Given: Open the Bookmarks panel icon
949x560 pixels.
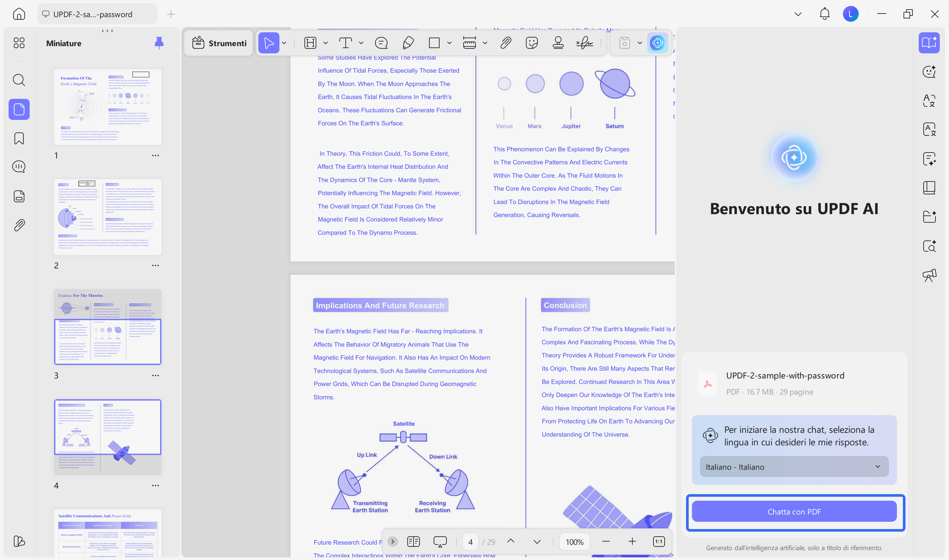Looking at the screenshot, I should [x=19, y=138].
